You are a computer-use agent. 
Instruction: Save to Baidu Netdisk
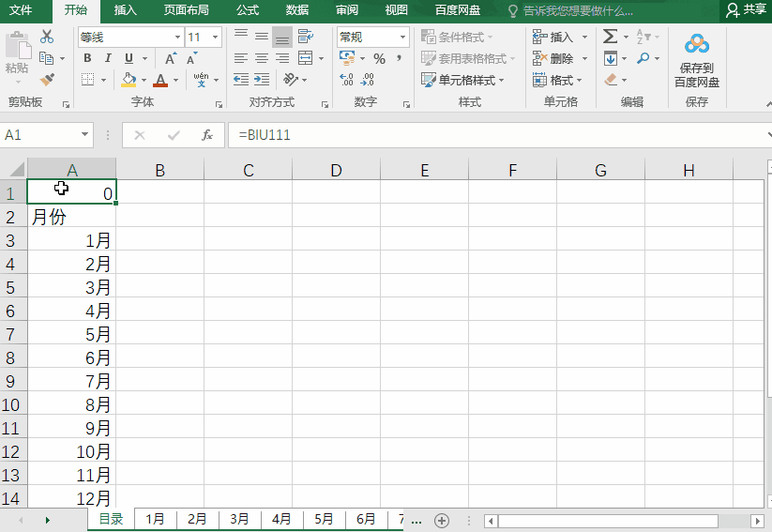(697, 60)
